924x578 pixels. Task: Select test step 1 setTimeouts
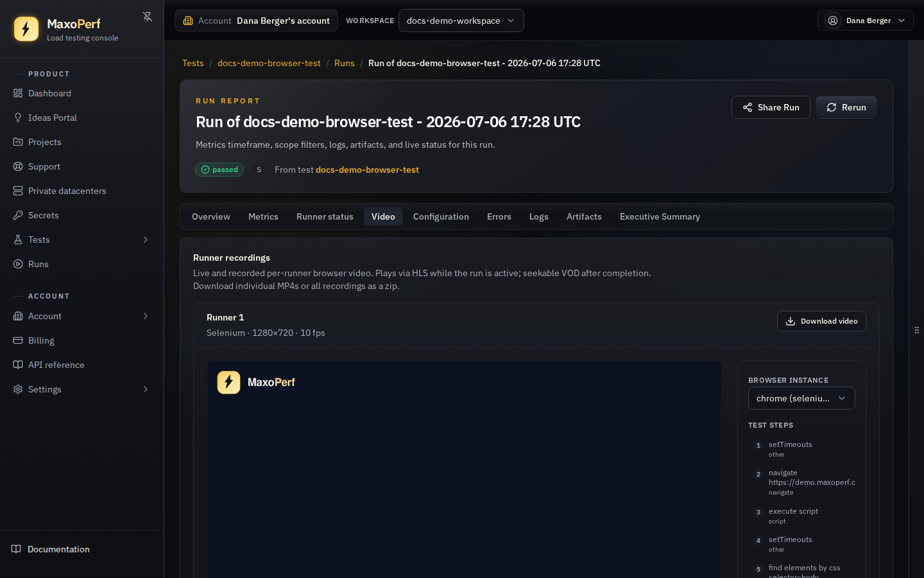801,449
